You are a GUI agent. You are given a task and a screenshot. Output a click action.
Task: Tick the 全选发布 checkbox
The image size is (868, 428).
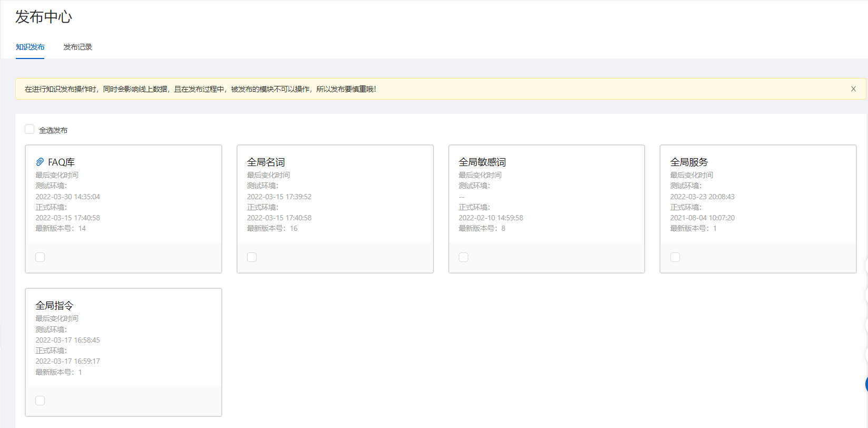(x=29, y=129)
